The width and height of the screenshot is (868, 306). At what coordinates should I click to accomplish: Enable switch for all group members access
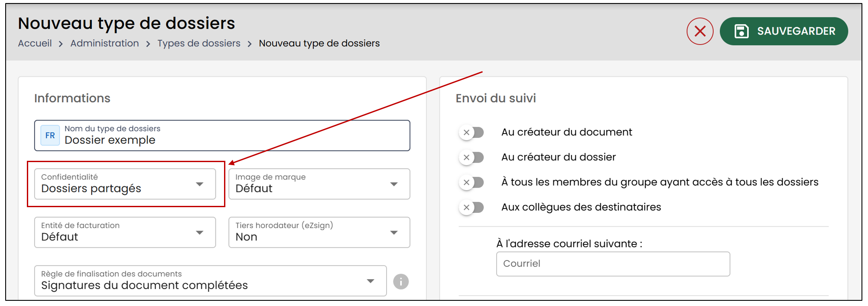pos(471,182)
